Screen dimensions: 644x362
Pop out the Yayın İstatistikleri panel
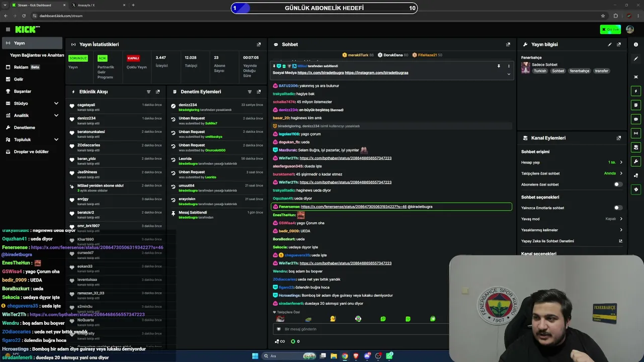tap(259, 44)
